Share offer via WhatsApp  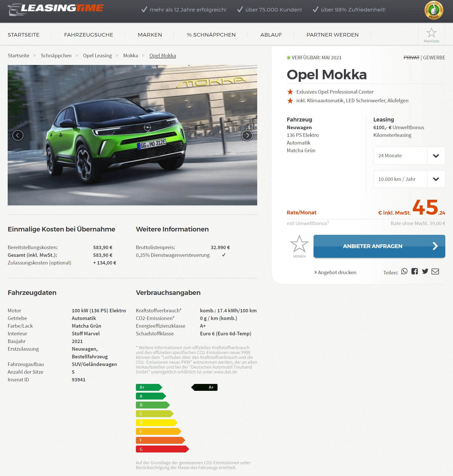[x=404, y=271]
